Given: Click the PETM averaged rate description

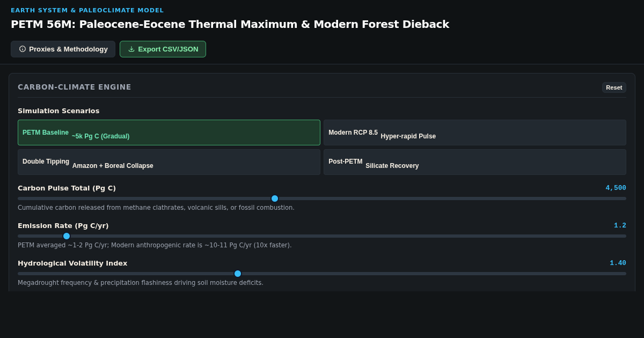Looking at the screenshot, I should click(155, 245).
